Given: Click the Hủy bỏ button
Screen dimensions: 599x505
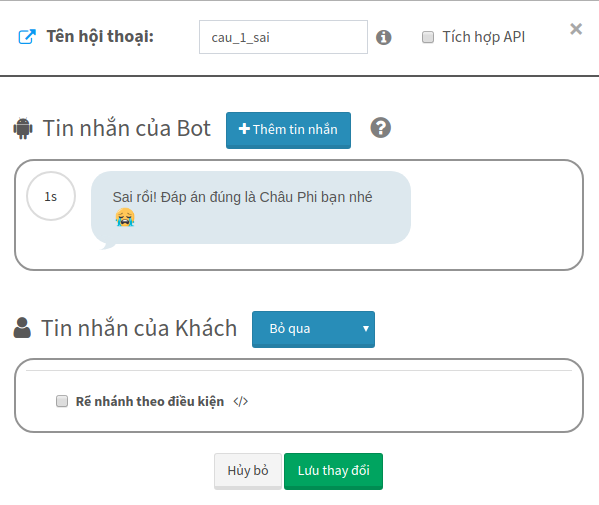Looking at the screenshot, I should coord(248,471).
